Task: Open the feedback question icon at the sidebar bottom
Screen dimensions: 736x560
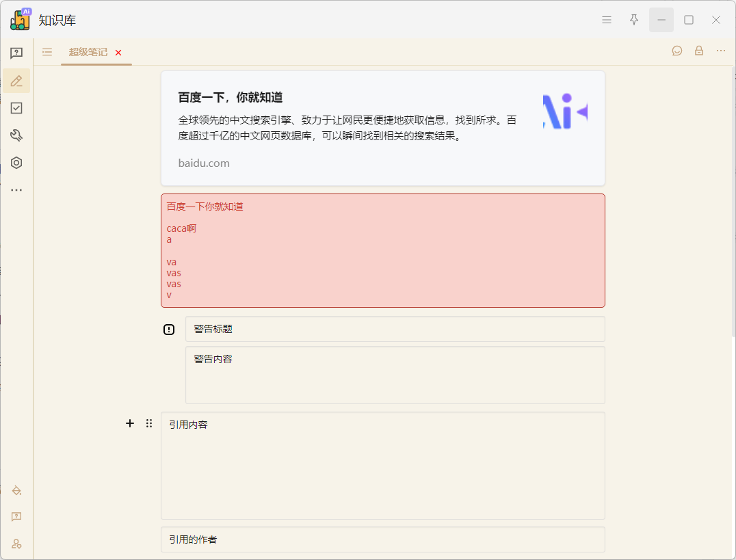Action: coord(16,517)
